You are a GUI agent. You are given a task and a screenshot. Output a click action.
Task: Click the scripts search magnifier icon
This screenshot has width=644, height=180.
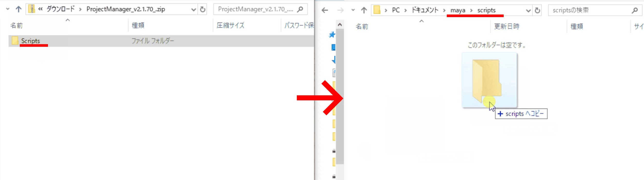click(635, 10)
